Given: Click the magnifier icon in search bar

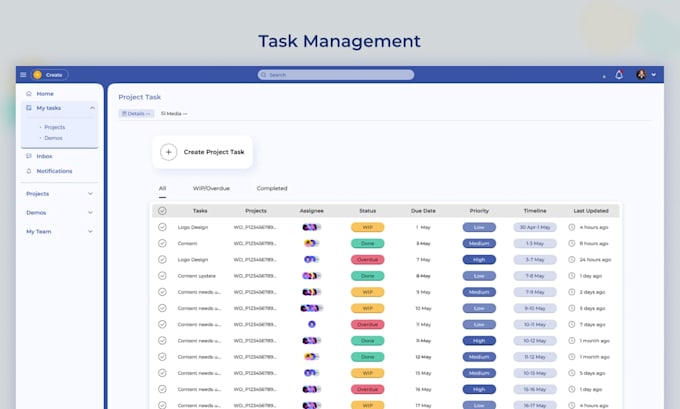Looking at the screenshot, I should (263, 75).
